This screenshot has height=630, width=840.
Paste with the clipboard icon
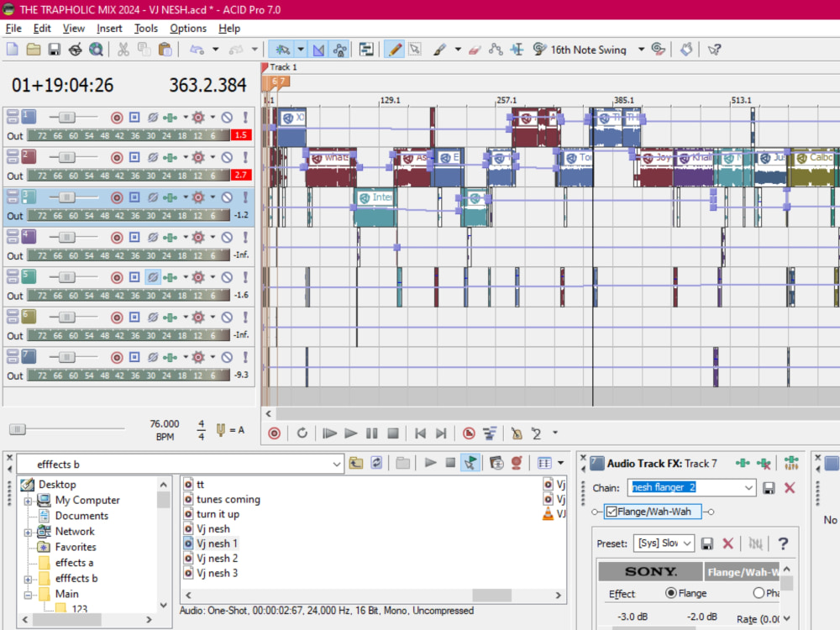[165, 50]
